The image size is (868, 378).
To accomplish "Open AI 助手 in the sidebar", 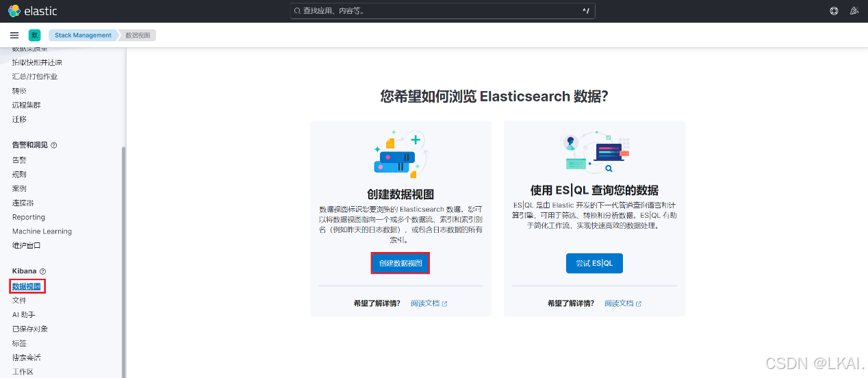I will (23, 315).
